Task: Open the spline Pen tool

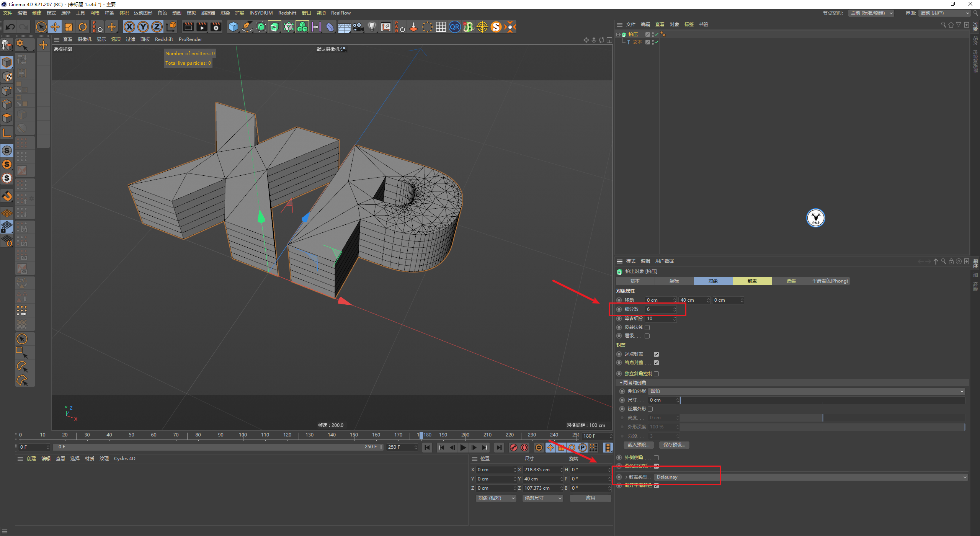Action: click(x=247, y=27)
